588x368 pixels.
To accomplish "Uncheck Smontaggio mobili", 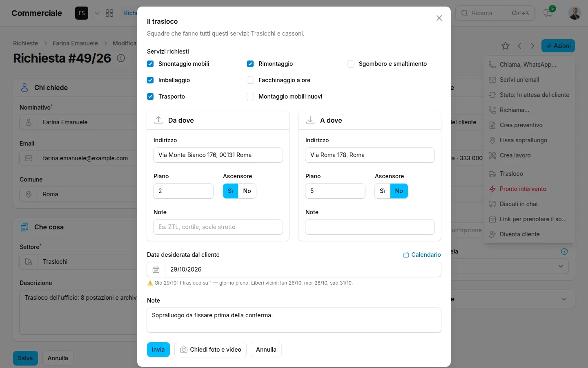I will pos(150,64).
